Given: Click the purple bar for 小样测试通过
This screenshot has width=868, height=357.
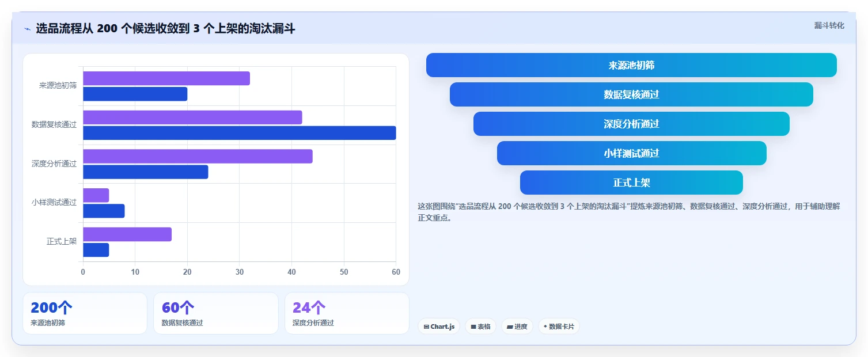Looking at the screenshot, I should tap(96, 195).
